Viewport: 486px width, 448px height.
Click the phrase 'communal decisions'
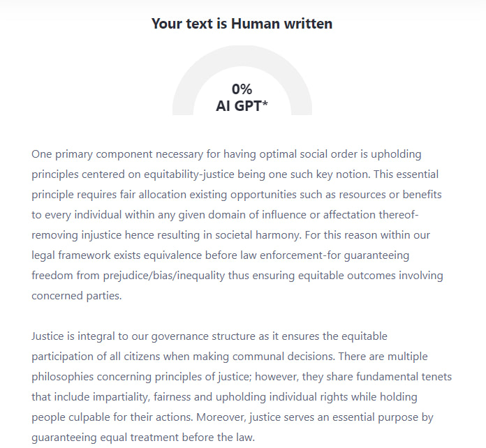283,357
